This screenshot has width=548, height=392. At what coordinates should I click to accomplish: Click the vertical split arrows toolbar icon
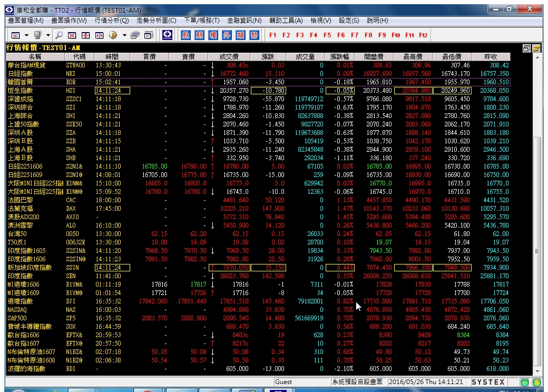pyautogui.click(x=85, y=35)
